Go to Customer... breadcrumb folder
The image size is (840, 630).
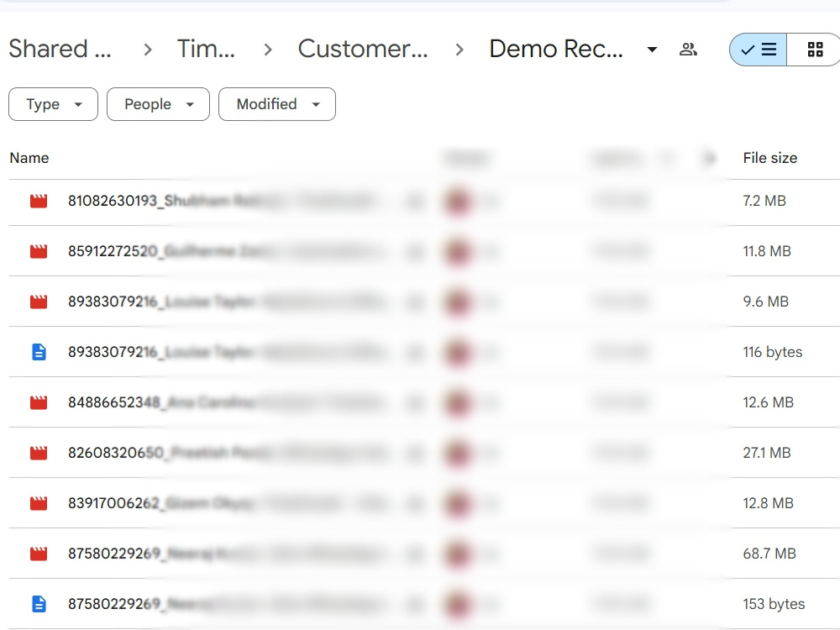point(363,50)
